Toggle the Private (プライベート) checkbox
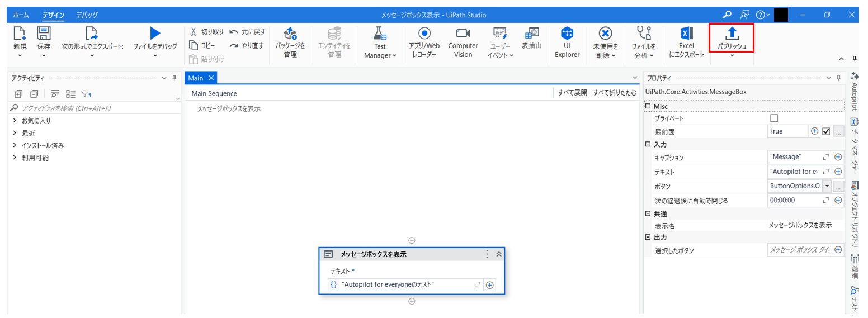868x318 pixels. [774, 118]
